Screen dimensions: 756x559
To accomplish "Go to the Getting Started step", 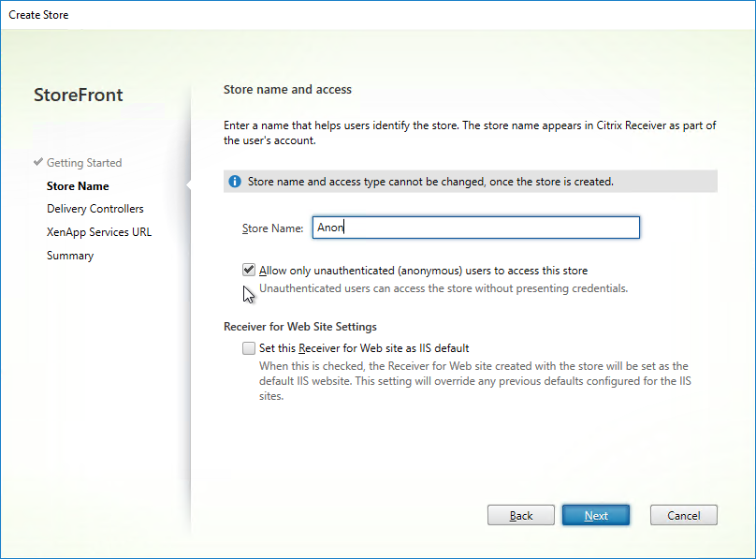I will tap(84, 163).
